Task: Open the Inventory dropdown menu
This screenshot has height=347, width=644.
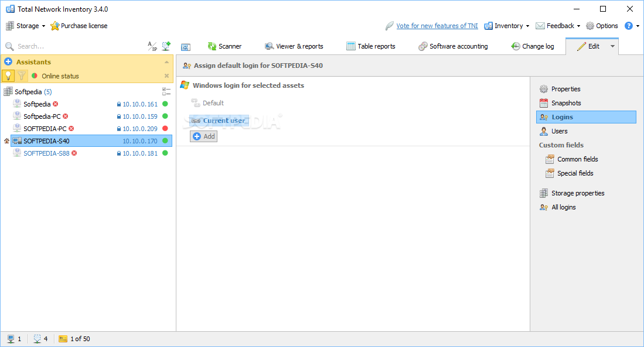Action: pos(507,26)
